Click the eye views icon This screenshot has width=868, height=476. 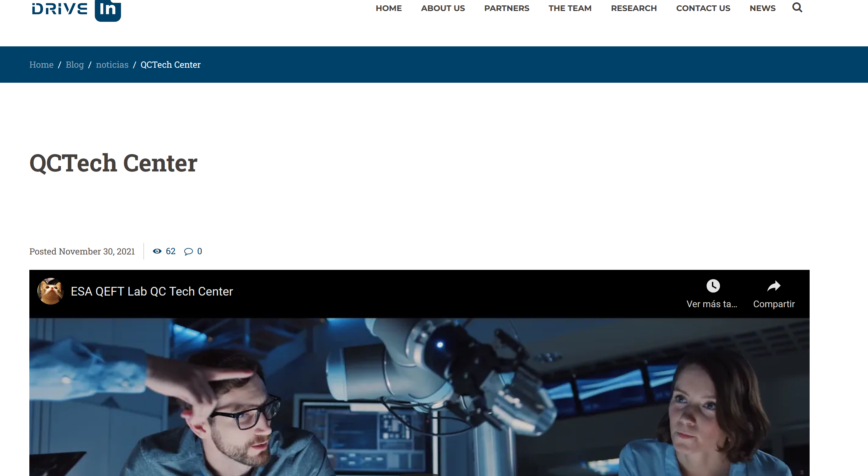[x=157, y=251]
